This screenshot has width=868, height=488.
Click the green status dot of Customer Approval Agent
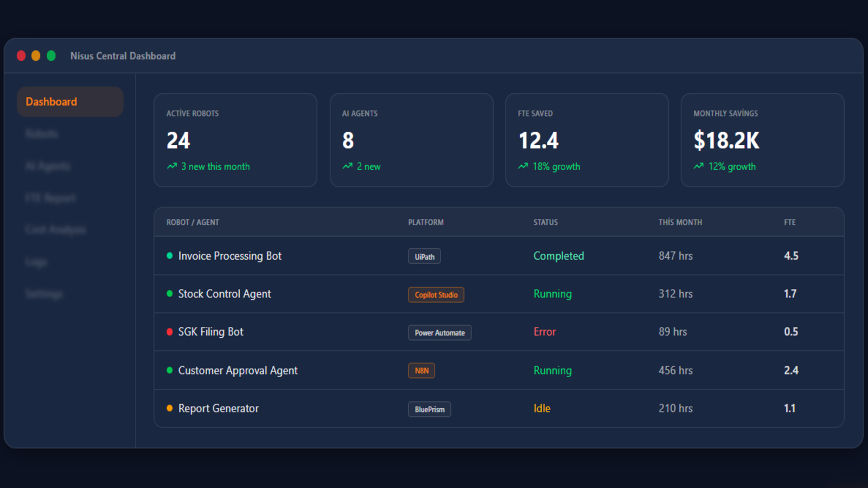click(170, 370)
